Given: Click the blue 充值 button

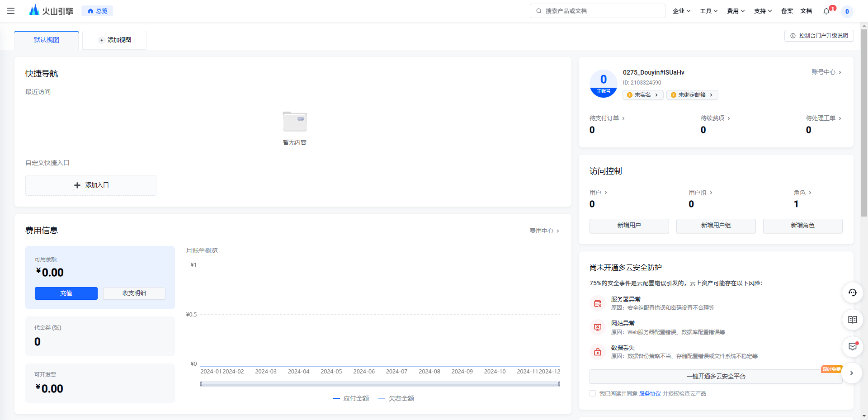Looking at the screenshot, I should (66, 293).
